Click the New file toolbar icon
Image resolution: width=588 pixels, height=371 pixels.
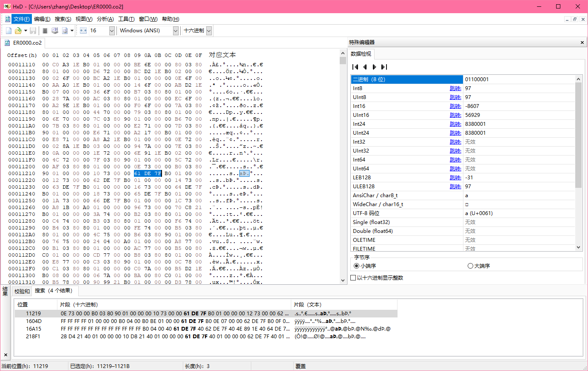pos(9,31)
